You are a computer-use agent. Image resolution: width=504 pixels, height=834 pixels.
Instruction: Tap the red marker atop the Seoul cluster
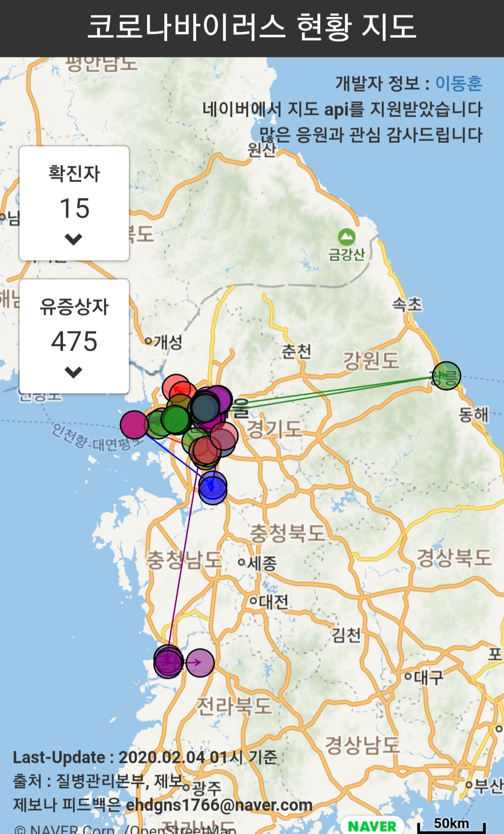pos(177,388)
